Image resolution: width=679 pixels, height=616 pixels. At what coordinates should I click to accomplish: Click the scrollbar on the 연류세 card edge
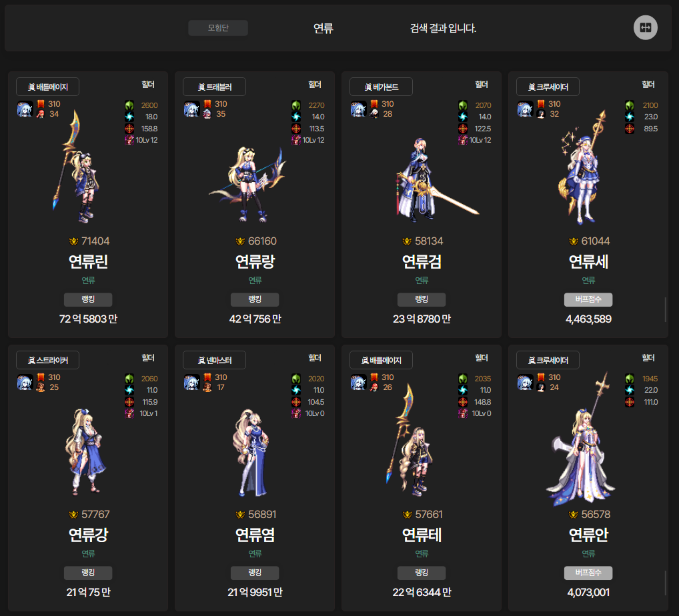click(x=665, y=309)
